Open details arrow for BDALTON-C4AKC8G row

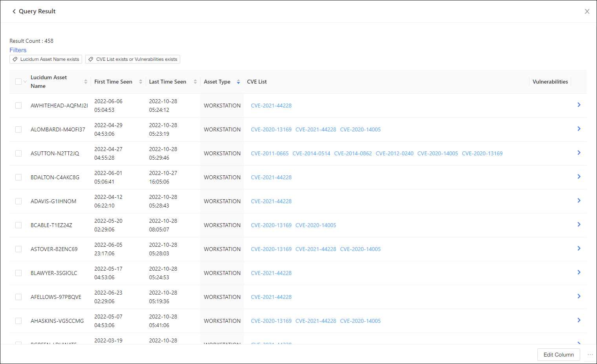click(579, 177)
